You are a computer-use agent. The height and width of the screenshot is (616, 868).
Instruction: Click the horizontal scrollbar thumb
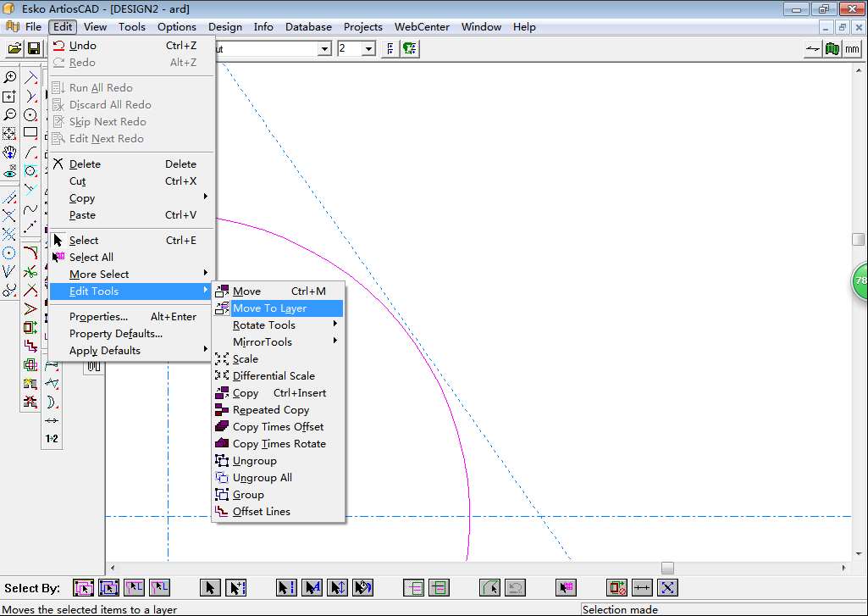(x=667, y=568)
